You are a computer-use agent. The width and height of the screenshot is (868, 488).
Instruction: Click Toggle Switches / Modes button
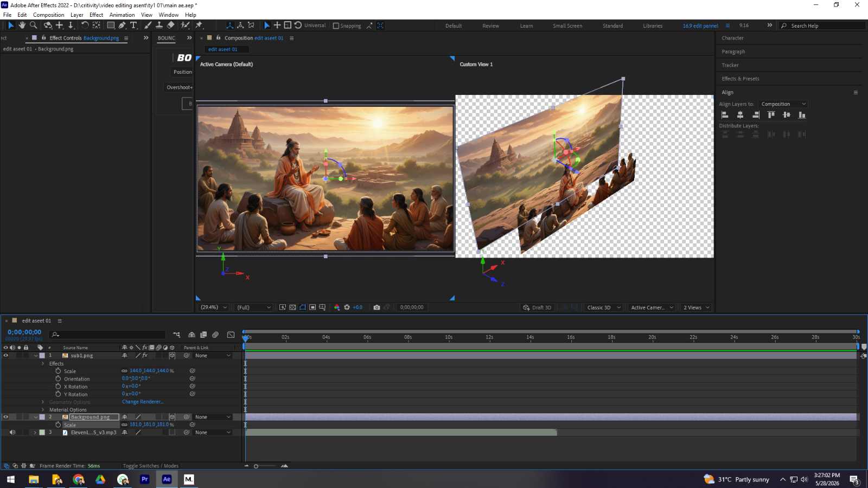(x=150, y=466)
